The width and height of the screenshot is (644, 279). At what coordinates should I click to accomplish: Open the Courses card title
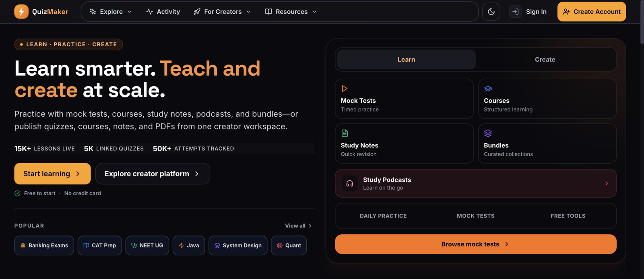[x=497, y=101]
